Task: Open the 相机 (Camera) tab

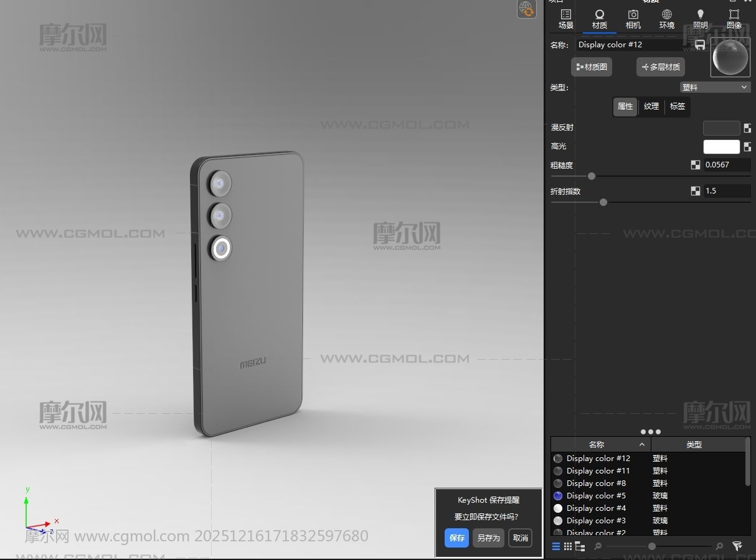Action: 633,19
